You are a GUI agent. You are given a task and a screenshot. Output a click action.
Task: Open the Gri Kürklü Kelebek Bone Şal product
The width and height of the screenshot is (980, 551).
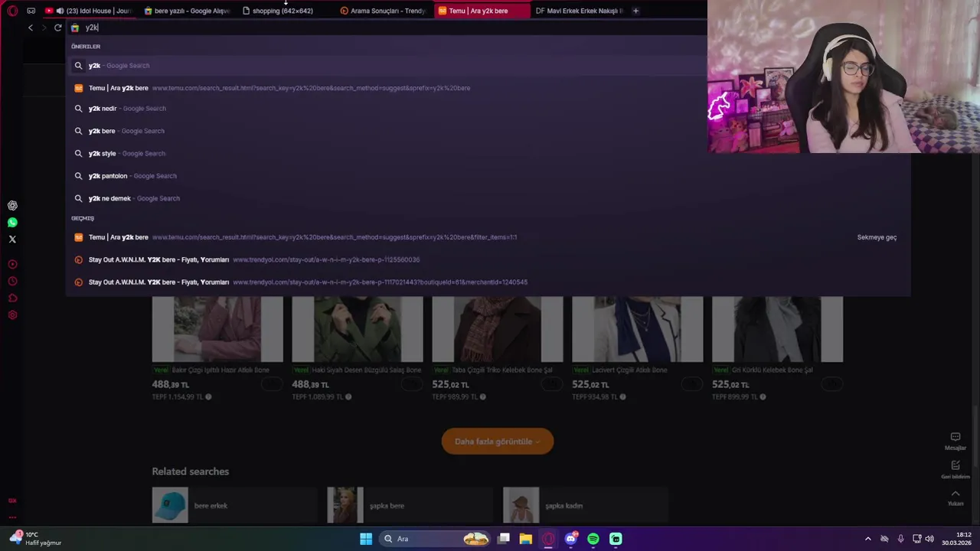coord(778,348)
